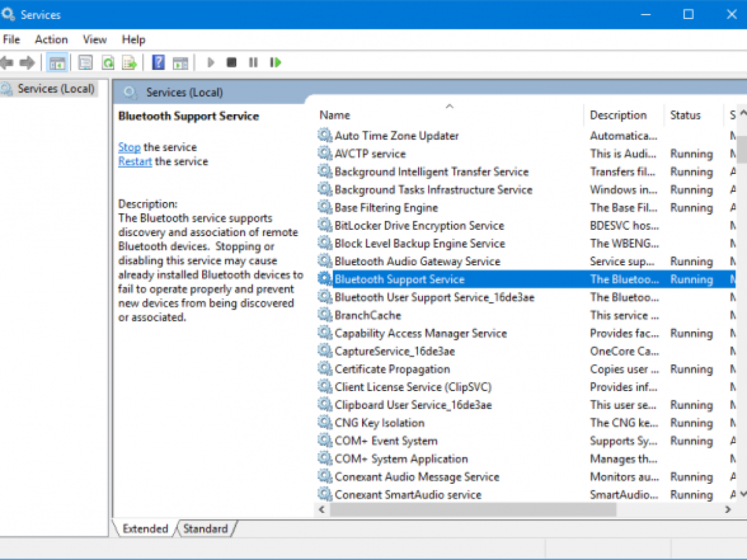The image size is (747, 560).
Task: Click 'OneCore Ca...' description cell
Action: click(x=623, y=352)
